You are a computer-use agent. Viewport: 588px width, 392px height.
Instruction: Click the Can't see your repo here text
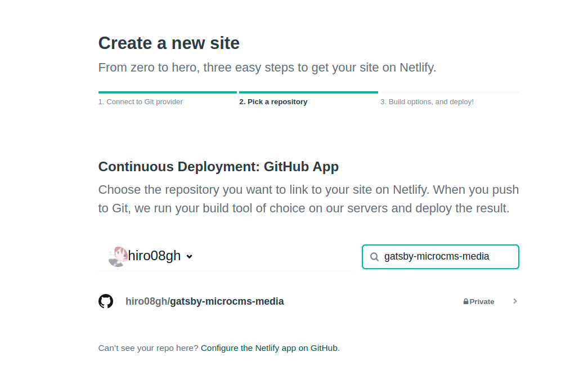coord(148,348)
